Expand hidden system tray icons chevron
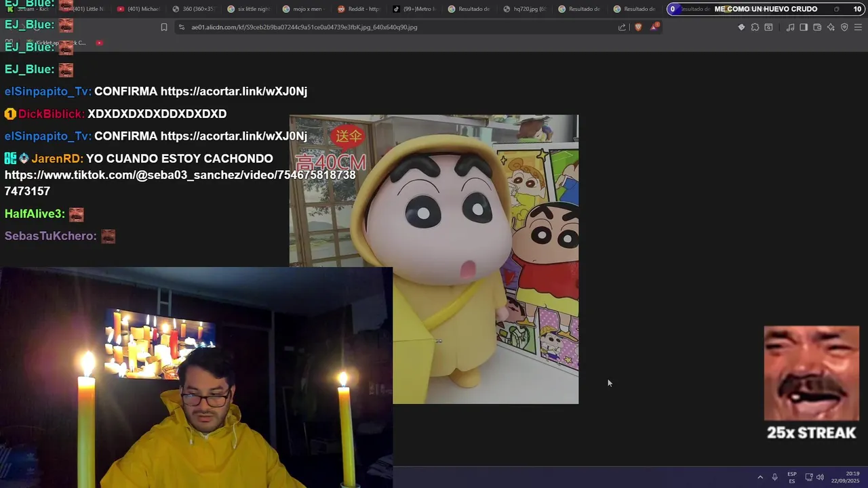This screenshot has height=488, width=868. tap(760, 477)
